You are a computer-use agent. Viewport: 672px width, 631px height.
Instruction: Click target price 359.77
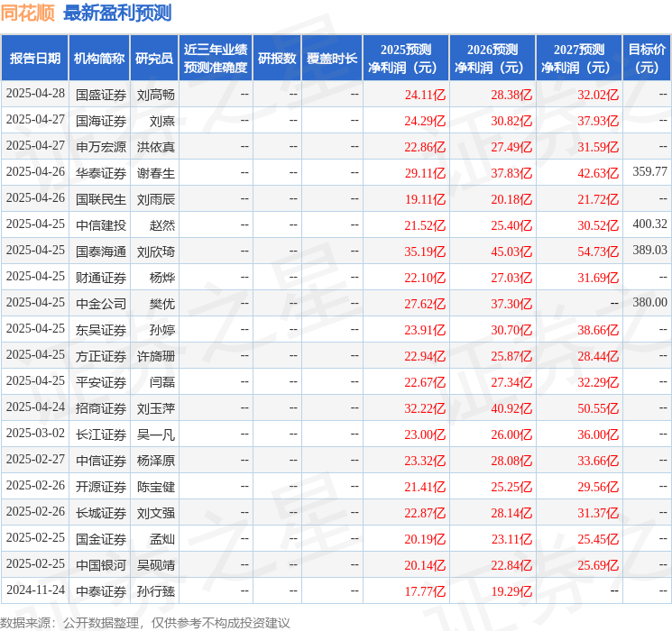[649, 172]
